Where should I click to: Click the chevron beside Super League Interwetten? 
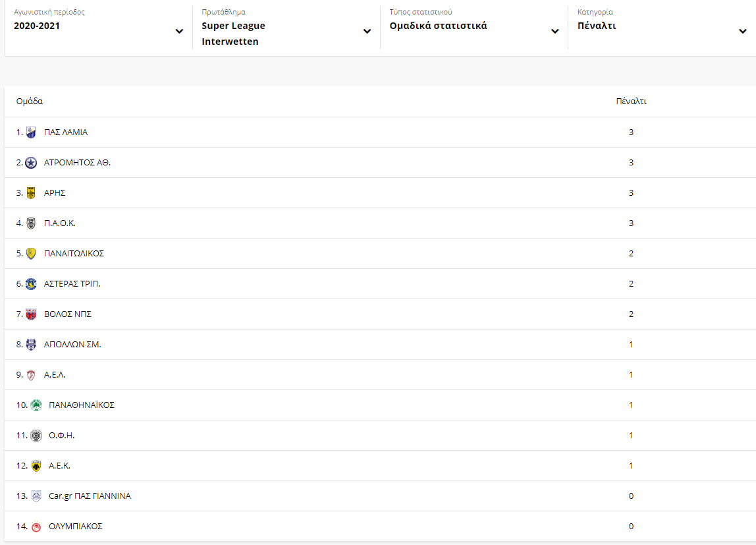[x=367, y=32]
